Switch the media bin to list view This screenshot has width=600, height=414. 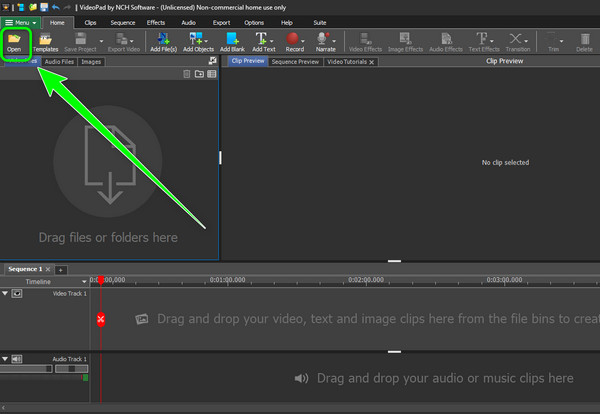(212, 74)
